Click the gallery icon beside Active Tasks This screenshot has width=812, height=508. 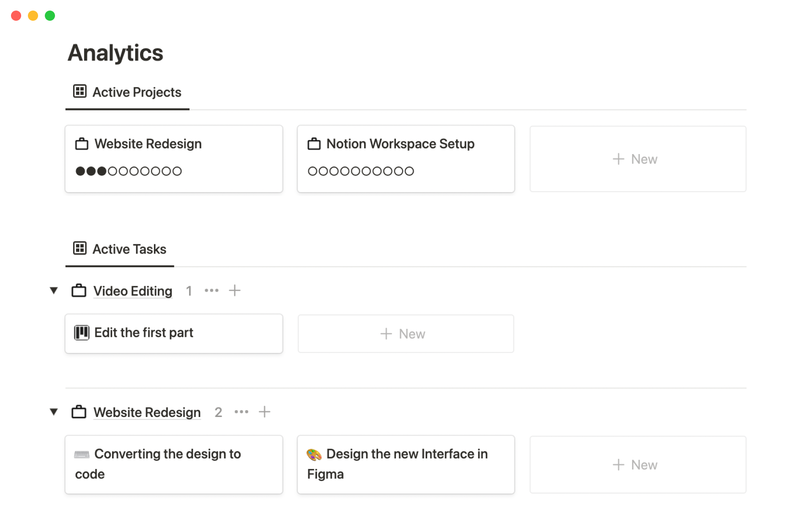point(80,248)
